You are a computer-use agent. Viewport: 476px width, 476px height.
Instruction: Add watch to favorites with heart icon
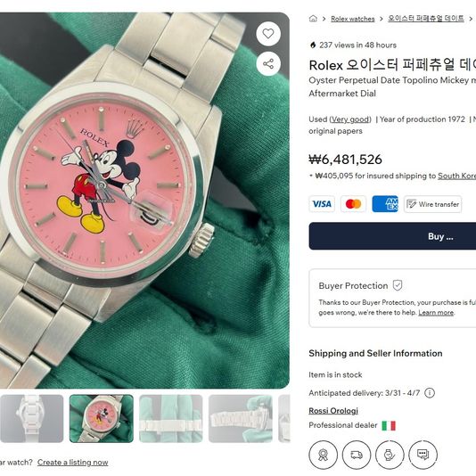coord(268,34)
